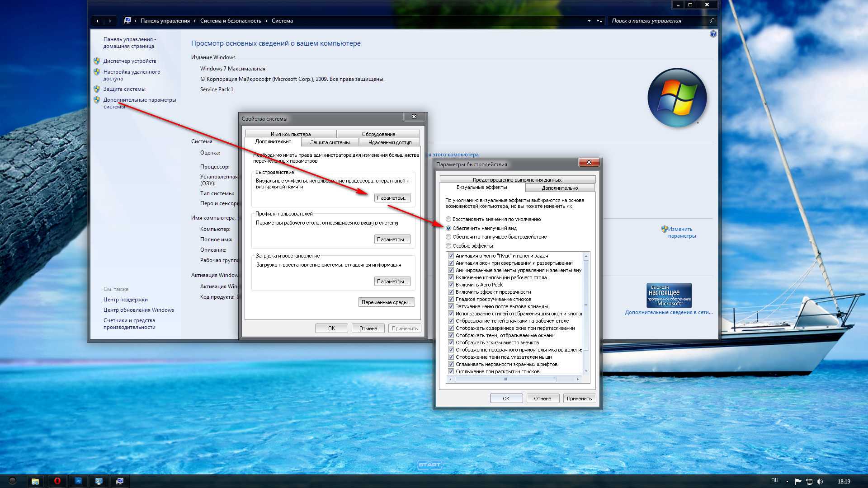Select Восстановить значения по умолчанию option
Viewport: 868px width, 488px height.
[493, 219]
